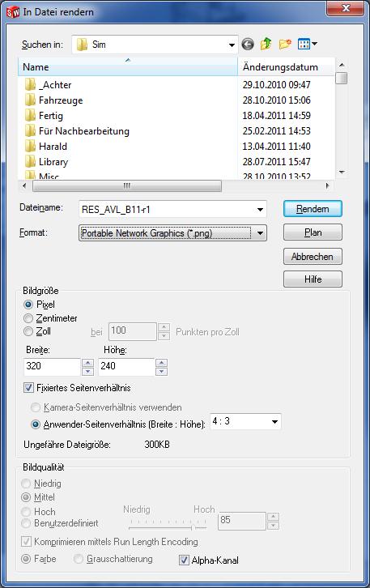Select Hoch image quality

[26, 512]
